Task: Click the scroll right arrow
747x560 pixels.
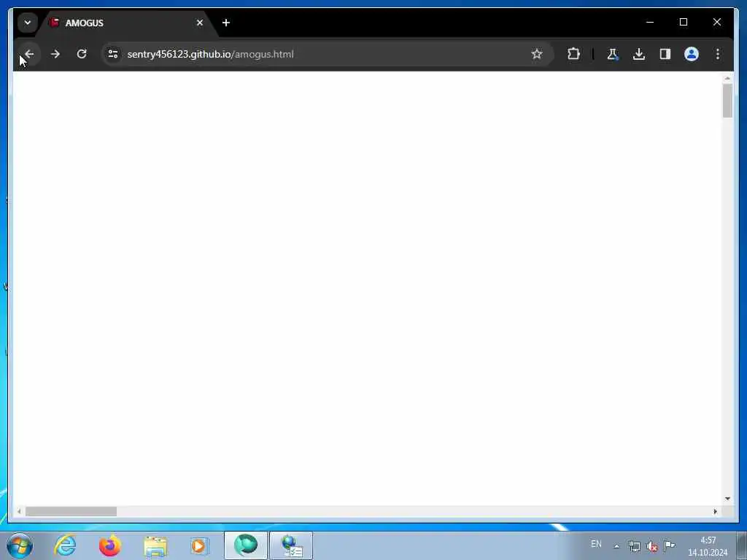Action: [715, 511]
